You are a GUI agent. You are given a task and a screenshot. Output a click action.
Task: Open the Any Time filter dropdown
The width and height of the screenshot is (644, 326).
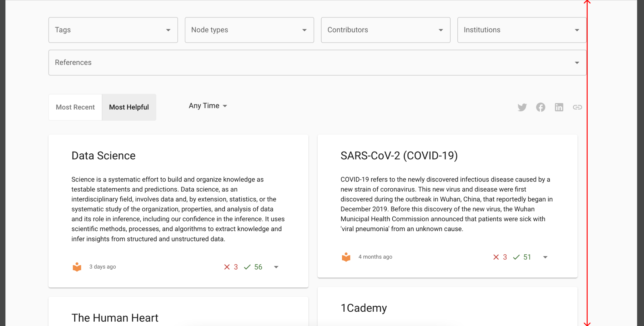pyautogui.click(x=208, y=106)
